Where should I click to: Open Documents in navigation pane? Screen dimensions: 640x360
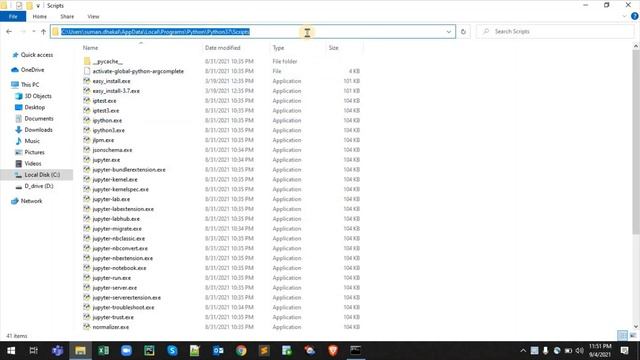coord(34,118)
